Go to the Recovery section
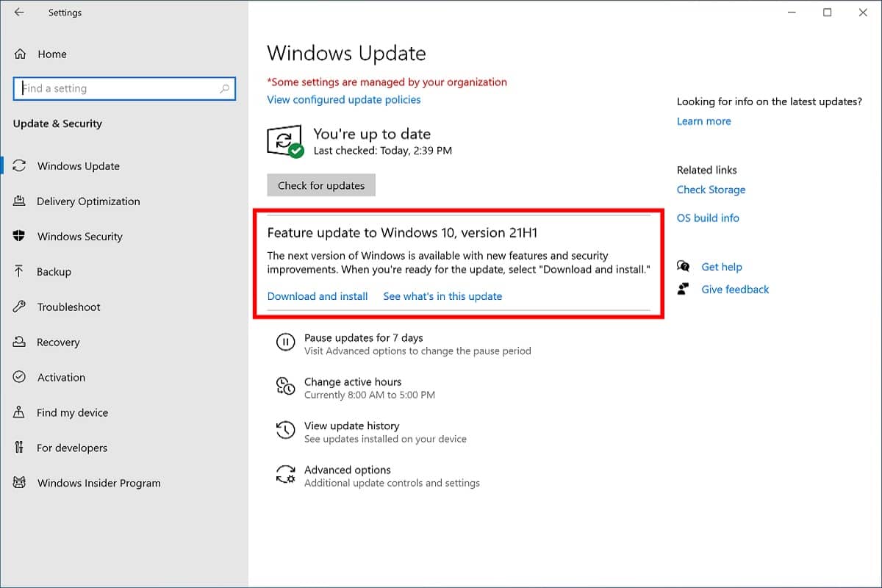882x588 pixels. 58,343
